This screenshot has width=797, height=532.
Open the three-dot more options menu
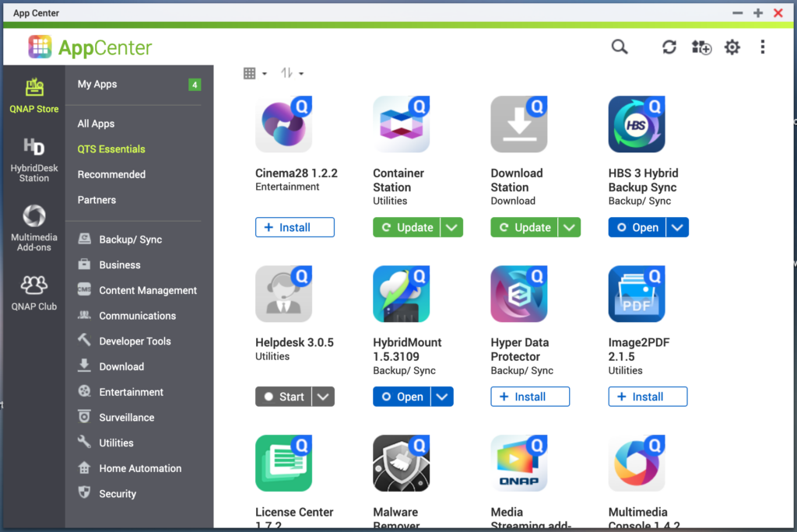762,47
